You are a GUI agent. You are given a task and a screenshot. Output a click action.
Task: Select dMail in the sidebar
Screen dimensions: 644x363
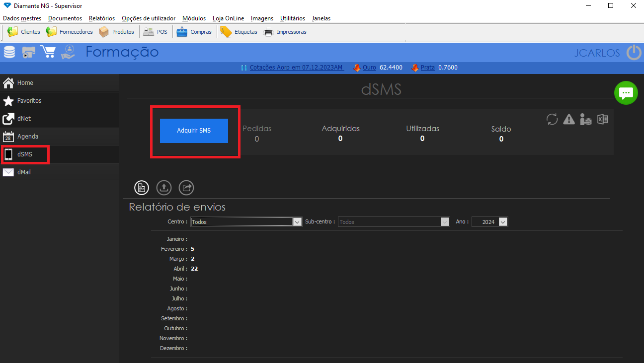[24, 172]
